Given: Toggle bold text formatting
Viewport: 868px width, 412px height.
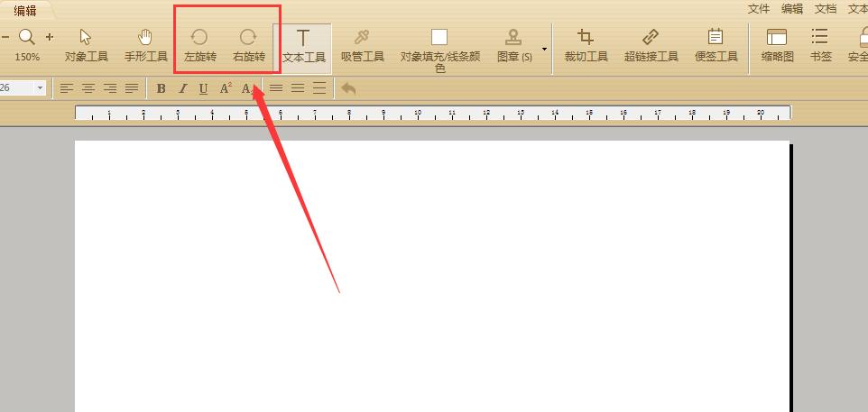Looking at the screenshot, I should pos(162,88).
